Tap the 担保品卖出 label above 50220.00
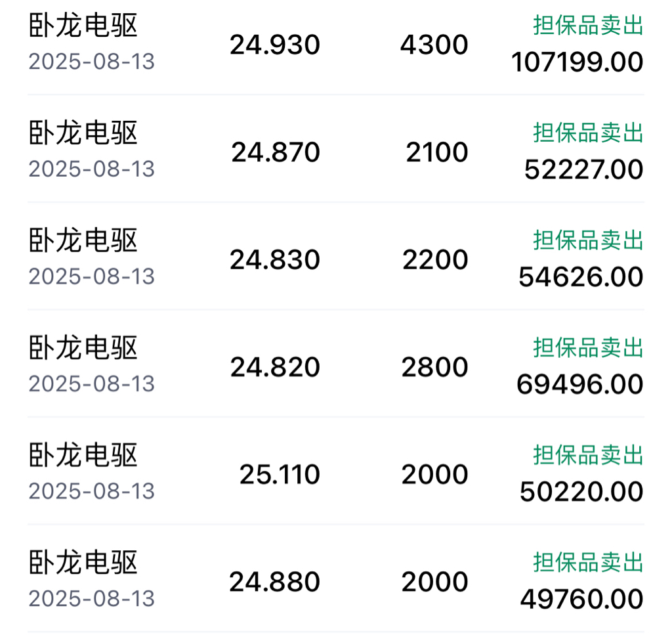The height and width of the screenshot is (635, 672). [x=588, y=455]
